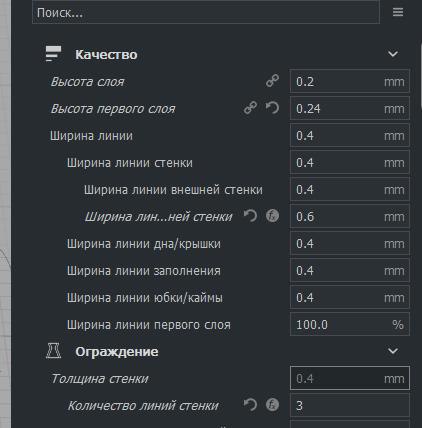
Task: Click the settings panel scrollbar thumb
Action: 420,77
